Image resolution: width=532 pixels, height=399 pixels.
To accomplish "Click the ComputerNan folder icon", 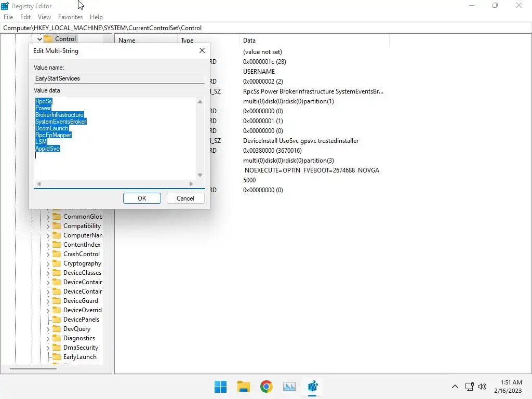I will tap(57, 235).
